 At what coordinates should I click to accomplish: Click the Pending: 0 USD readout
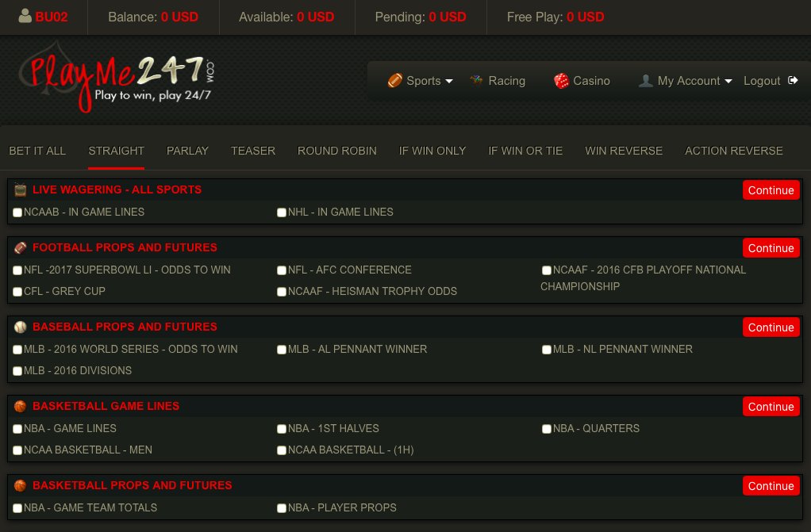(421, 17)
